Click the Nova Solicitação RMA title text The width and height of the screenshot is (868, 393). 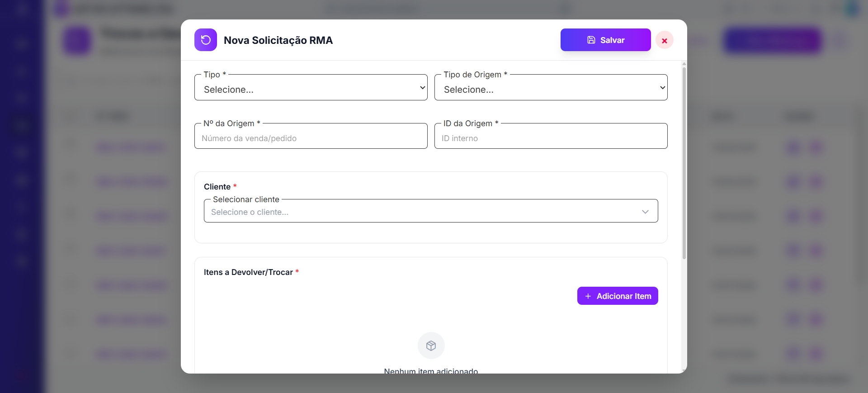278,40
